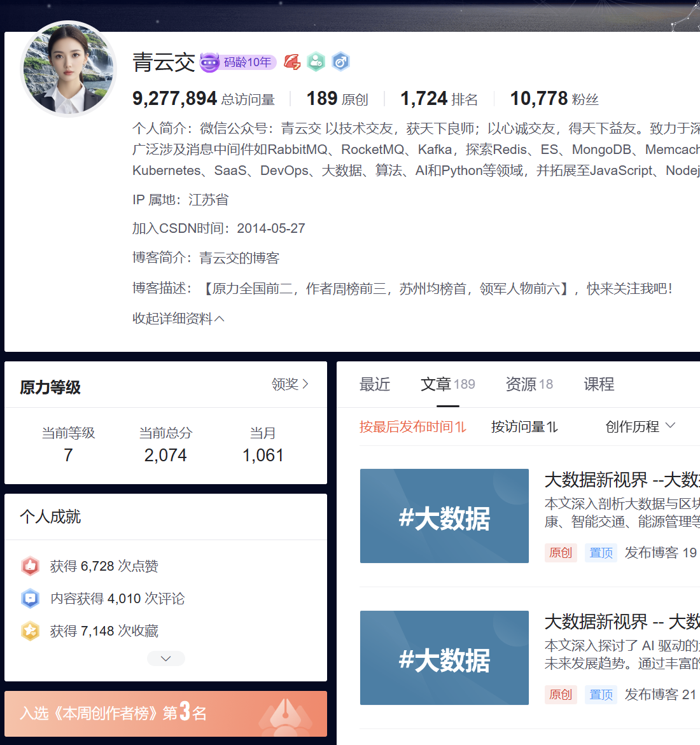Click the 博客简介：青云交的博客 line
700x745 pixels.
[206, 258]
